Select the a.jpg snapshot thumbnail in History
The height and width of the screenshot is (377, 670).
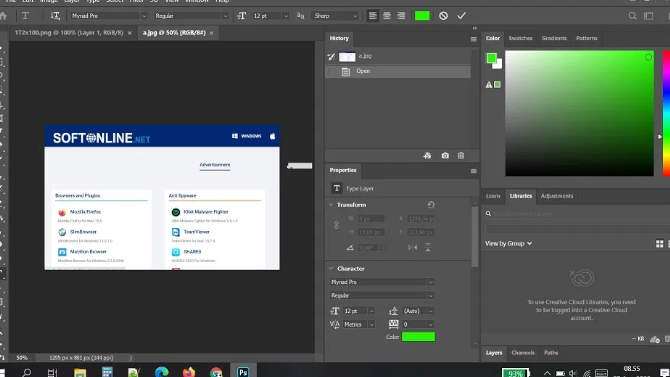point(347,56)
